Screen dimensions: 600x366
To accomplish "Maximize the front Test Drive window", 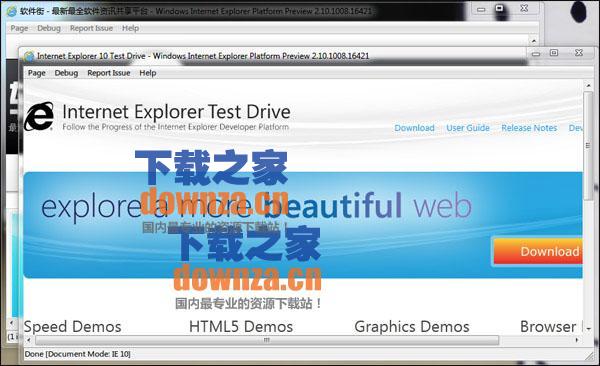I will (x=554, y=53).
